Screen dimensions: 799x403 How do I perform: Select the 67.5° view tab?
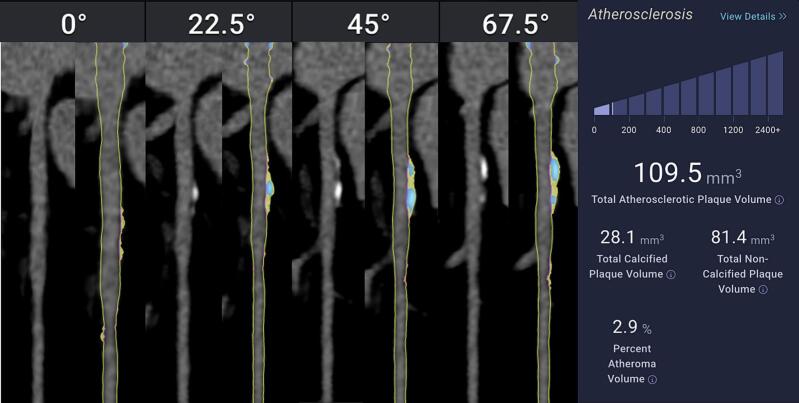click(x=510, y=23)
